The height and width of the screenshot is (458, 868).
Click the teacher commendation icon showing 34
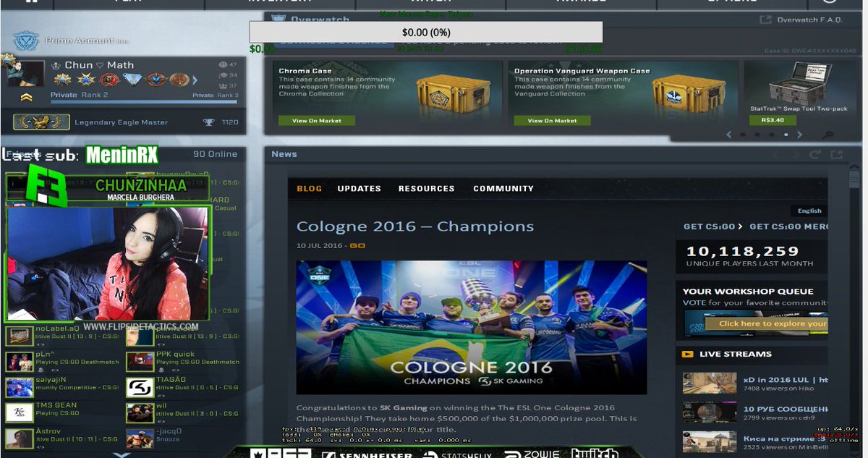tap(222, 75)
